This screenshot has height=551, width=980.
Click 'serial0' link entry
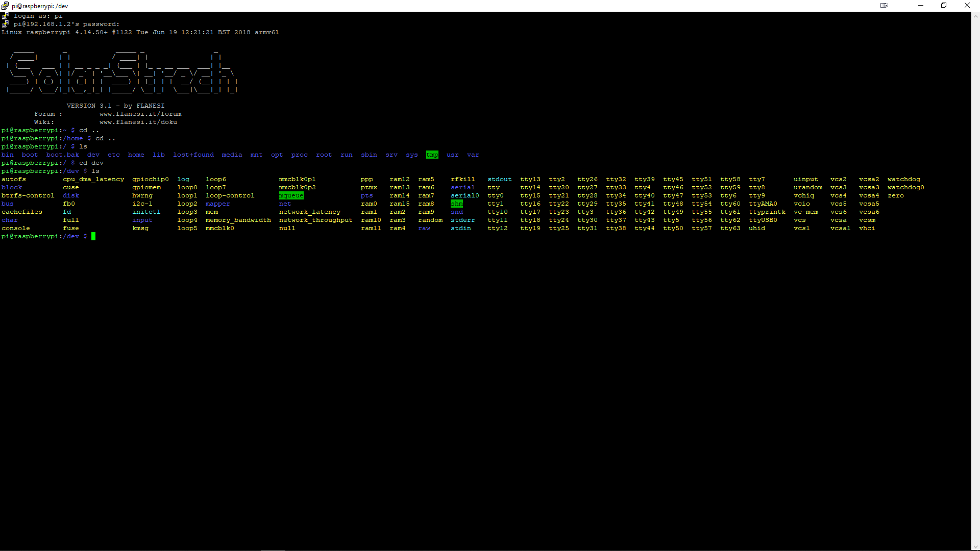pos(465,195)
